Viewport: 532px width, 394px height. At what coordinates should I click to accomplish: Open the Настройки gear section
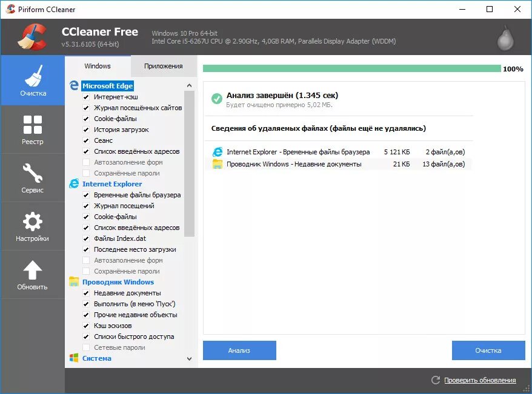click(x=33, y=226)
